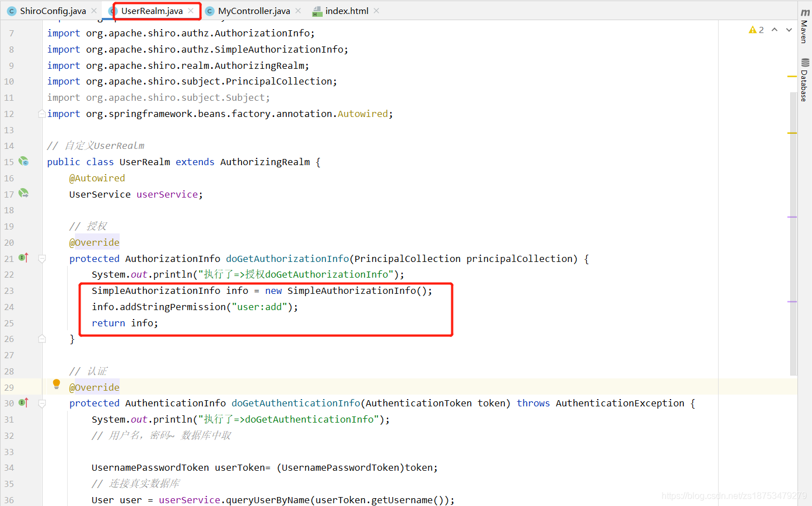The image size is (812, 506).
Task: Collapse doGetAuthorizationInfo method fold at line 21
Action: [x=42, y=259]
